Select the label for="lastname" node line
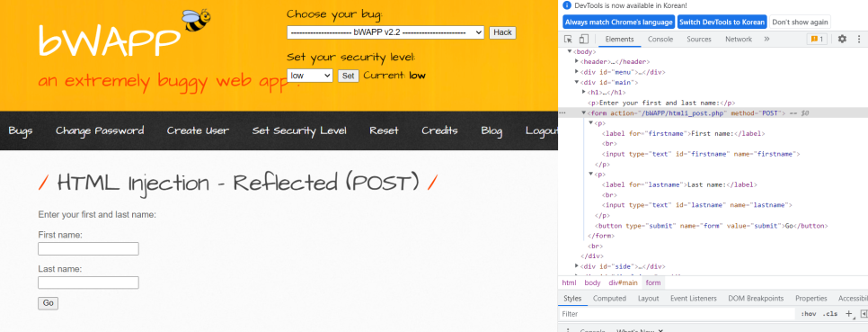The height and width of the screenshot is (332, 868). [x=679, y=184]
